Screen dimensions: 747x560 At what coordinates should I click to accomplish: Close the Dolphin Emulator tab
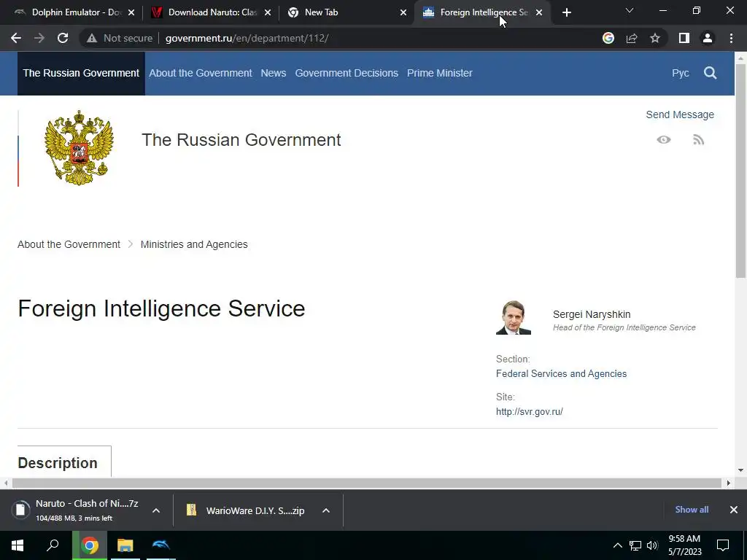[x=131, y=13]
